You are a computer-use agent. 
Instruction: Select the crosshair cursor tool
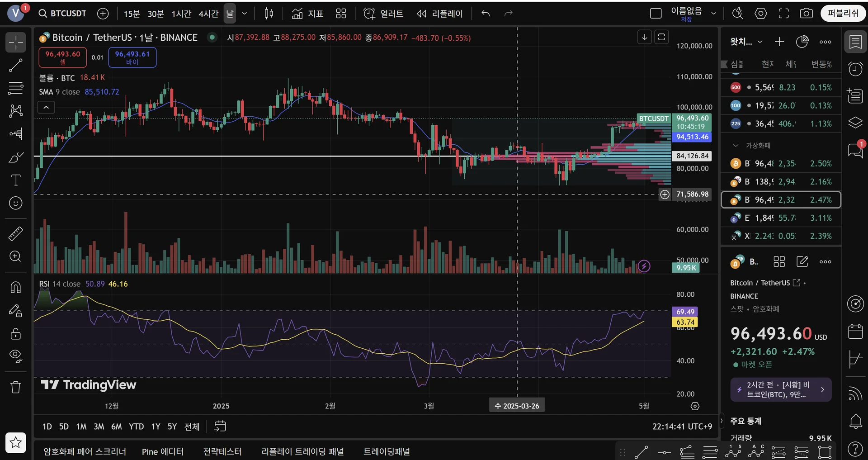point(16,42)
